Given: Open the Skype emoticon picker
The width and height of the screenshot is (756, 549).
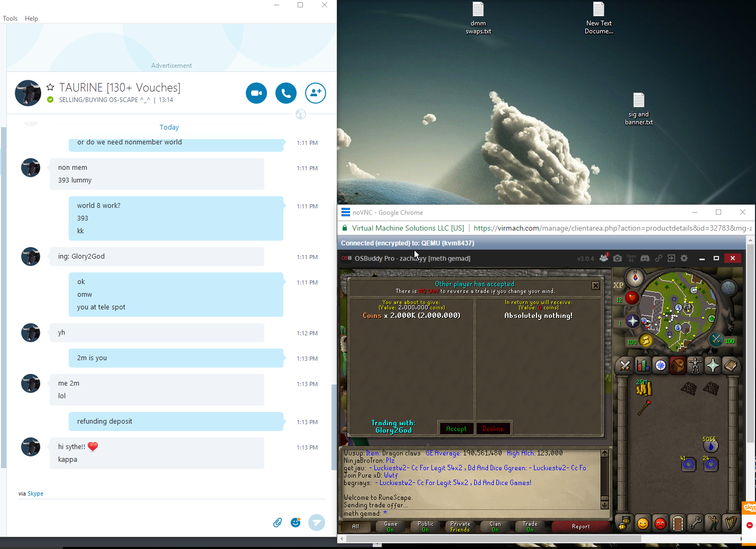Looking at the screenshot, I should point(296,523).
